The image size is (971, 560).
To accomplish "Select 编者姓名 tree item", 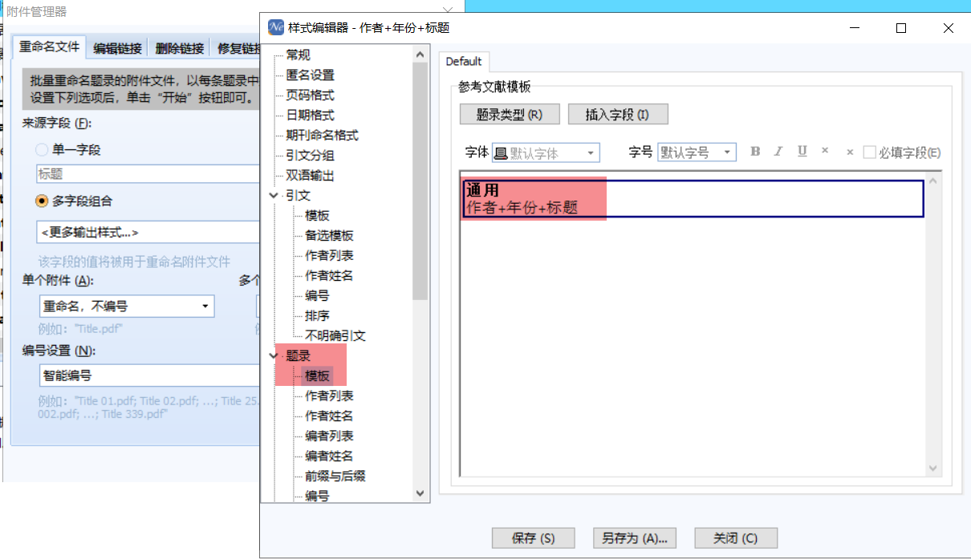I will (x=329, y=456).
